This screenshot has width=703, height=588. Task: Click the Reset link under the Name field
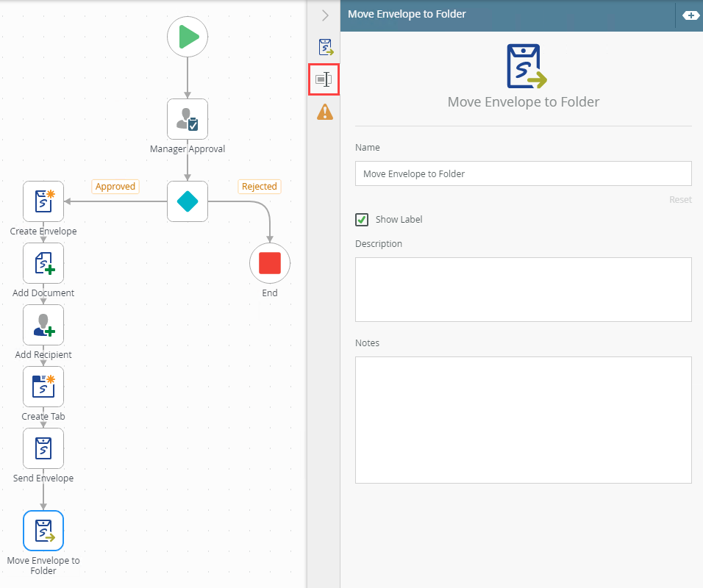(x=680, y=199)
